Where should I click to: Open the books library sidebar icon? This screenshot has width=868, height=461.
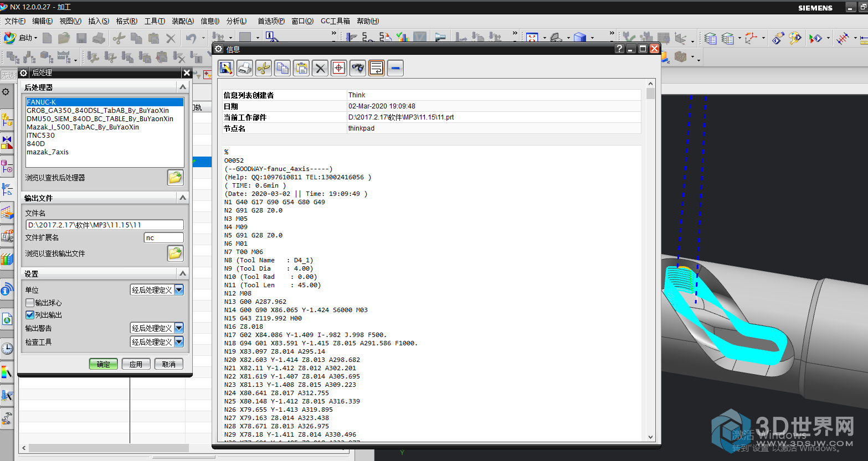(7, 259)
